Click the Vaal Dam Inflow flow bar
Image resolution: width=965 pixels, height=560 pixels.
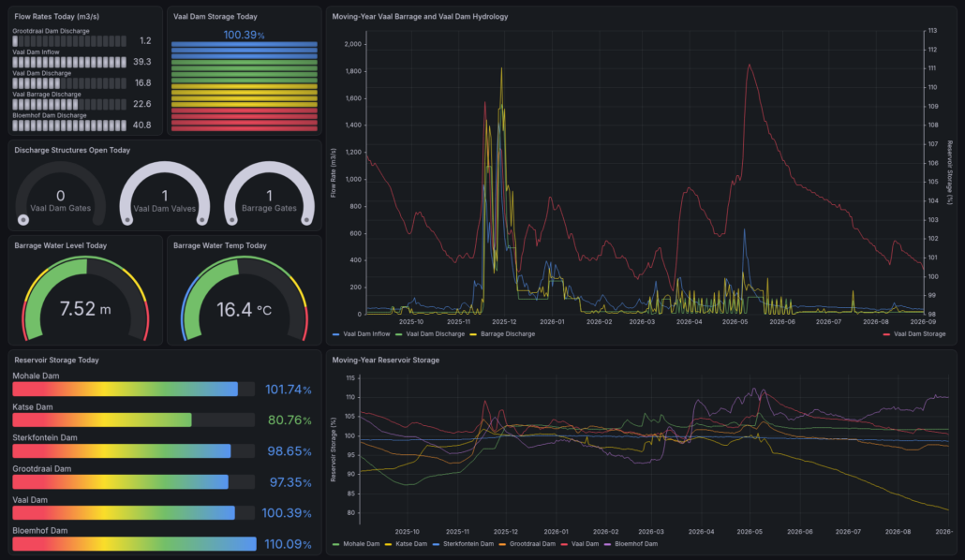pos(69,62)
